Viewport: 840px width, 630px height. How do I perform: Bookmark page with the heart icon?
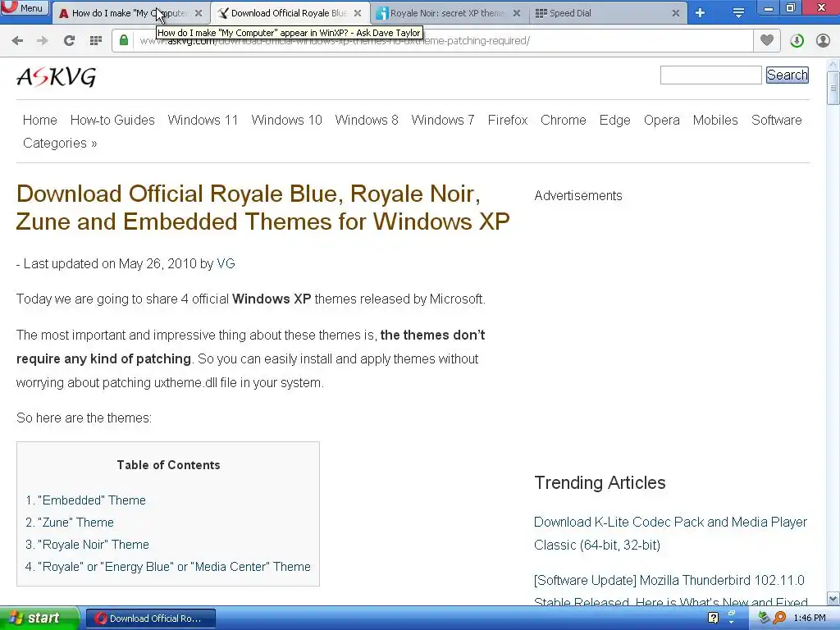point(767,40)
